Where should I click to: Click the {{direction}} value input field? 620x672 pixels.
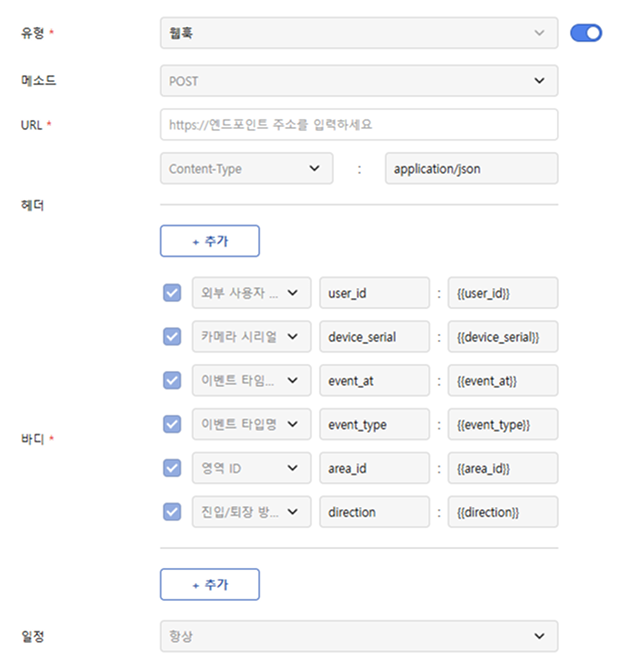point(502,512)
